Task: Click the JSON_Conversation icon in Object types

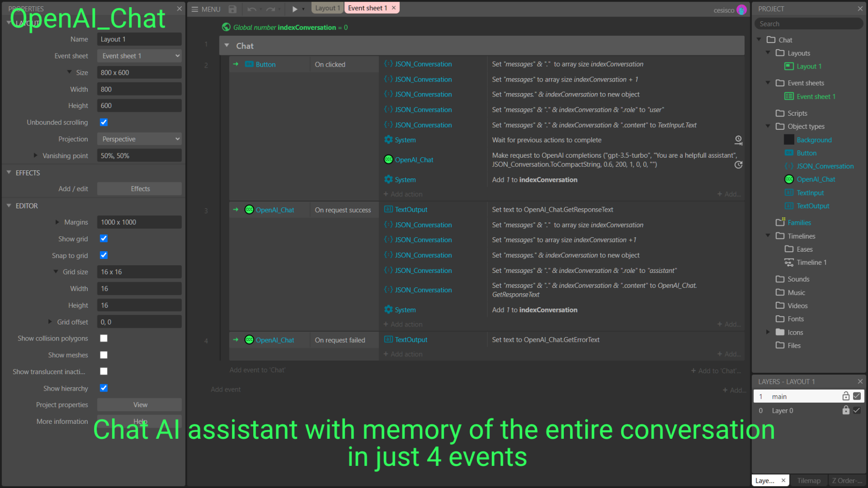Action: pos(789,166)
